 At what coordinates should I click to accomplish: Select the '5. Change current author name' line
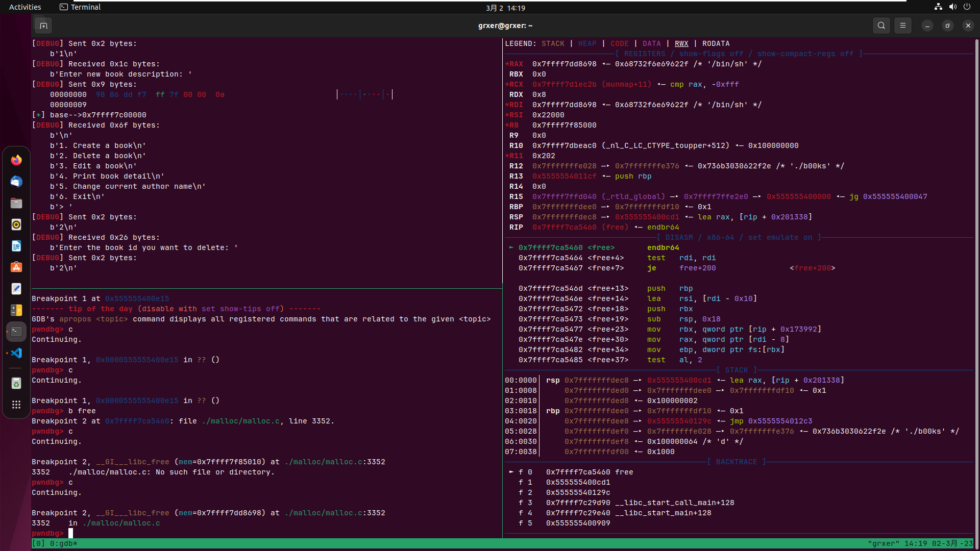coord(128,187)
